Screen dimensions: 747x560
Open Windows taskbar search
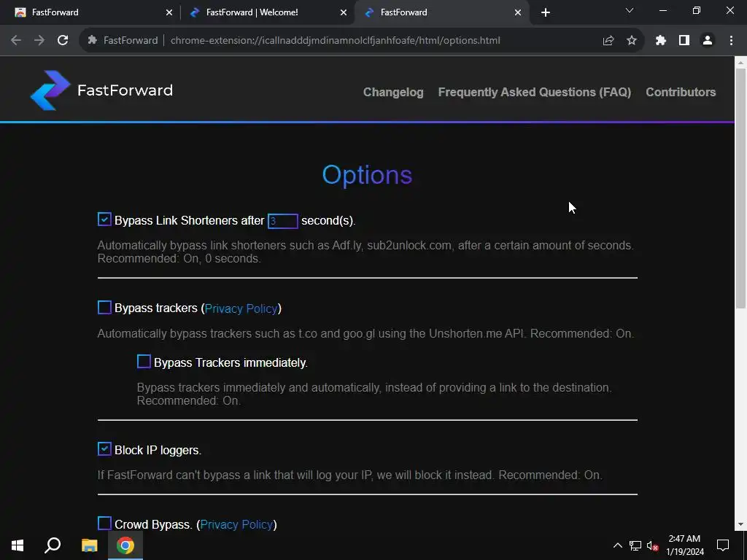pyautogui.click(x=53, y=545)
